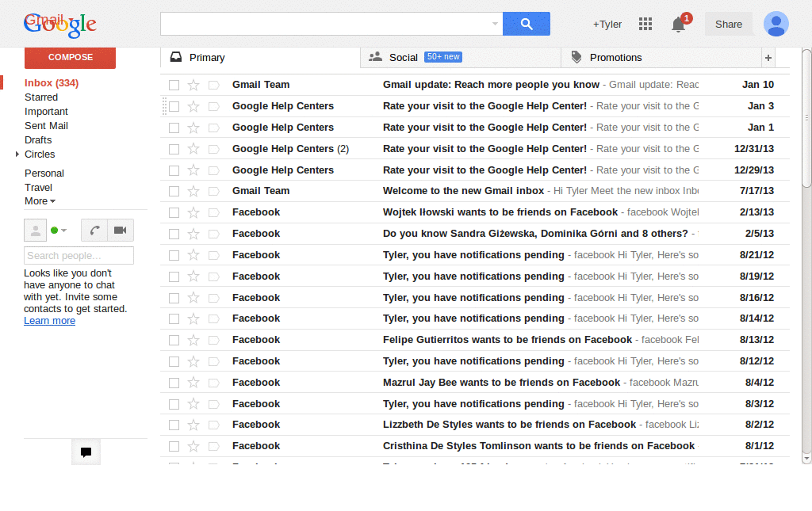Click the blue search magnifier button
This screenshot has width=812, height=511.
(x=527, y=24)
